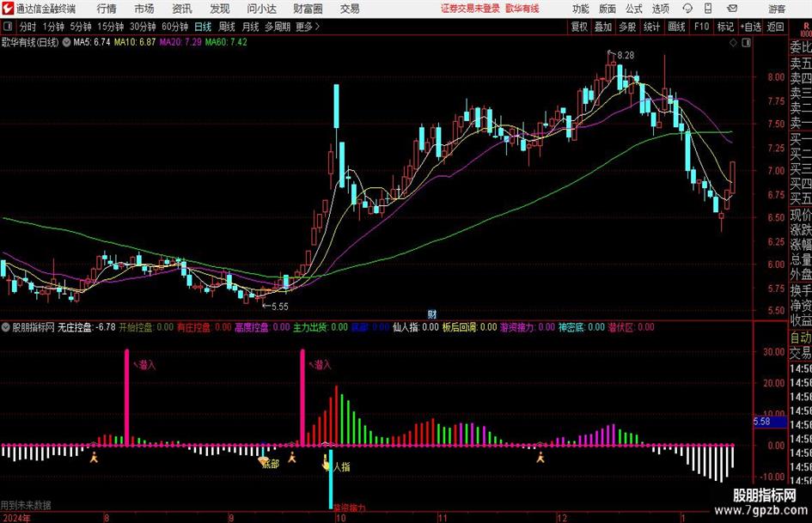Open the F10 company info button

[702, 27]
